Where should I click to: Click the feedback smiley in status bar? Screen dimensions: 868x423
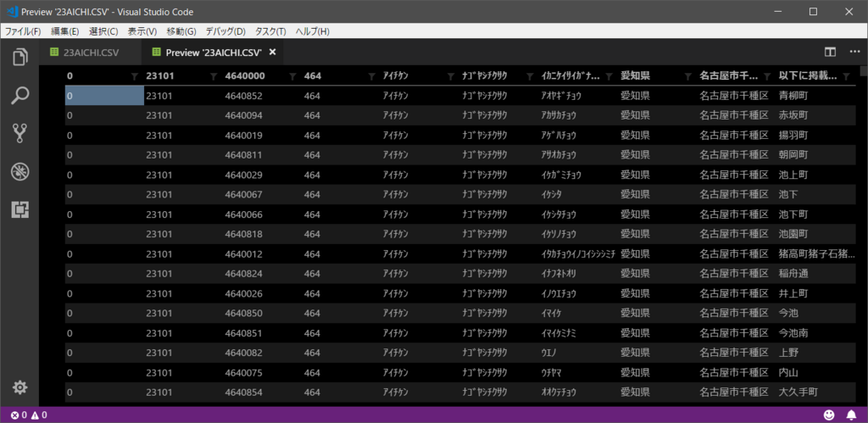pos(829,415)
